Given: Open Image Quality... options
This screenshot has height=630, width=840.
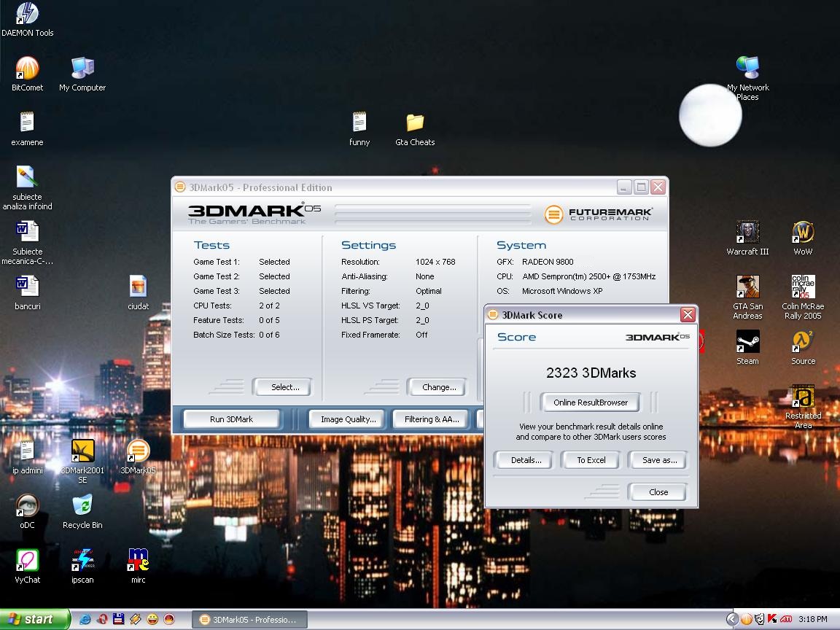Looking at the screenshot, I should (349, 419).
